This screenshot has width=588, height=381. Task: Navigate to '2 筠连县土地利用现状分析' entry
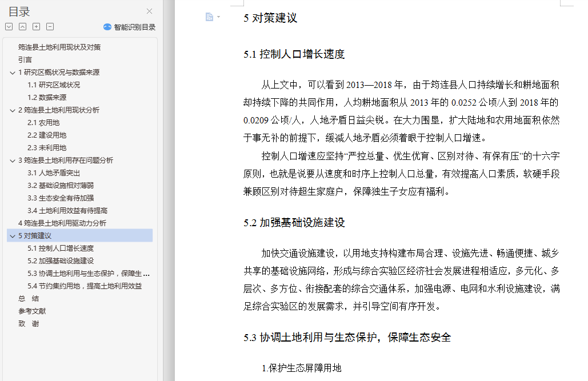click(59, 110)
